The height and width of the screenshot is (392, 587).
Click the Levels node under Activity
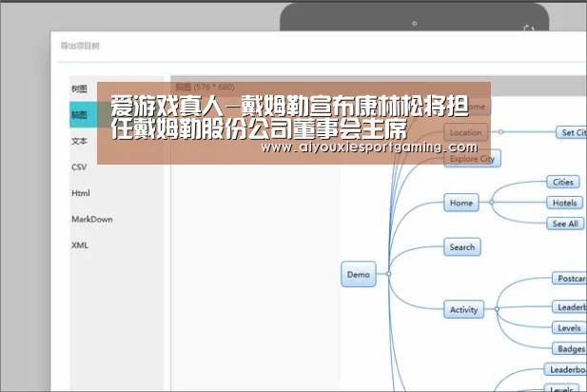point(569,328)
